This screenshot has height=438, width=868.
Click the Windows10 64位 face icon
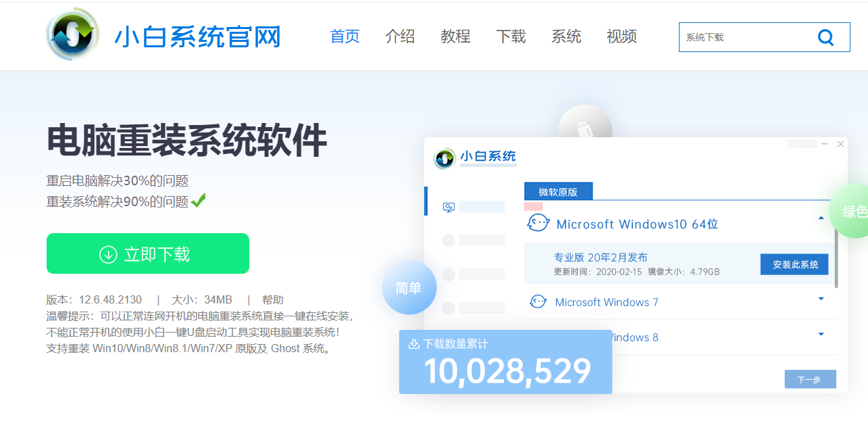[538, 223]
